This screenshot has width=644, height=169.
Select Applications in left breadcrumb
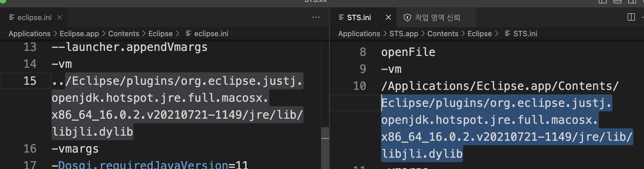point(30,34)
